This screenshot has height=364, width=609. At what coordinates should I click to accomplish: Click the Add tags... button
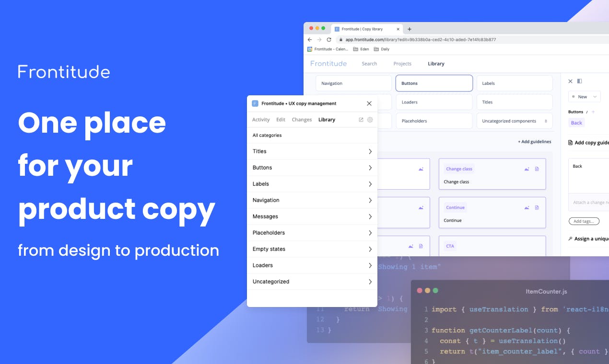(584, 221)
